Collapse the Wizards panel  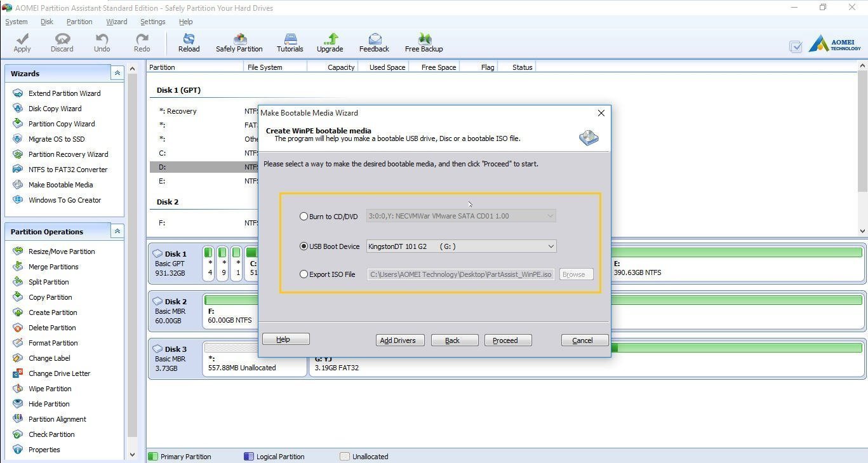pyautogui.click(x=117, y=74)
